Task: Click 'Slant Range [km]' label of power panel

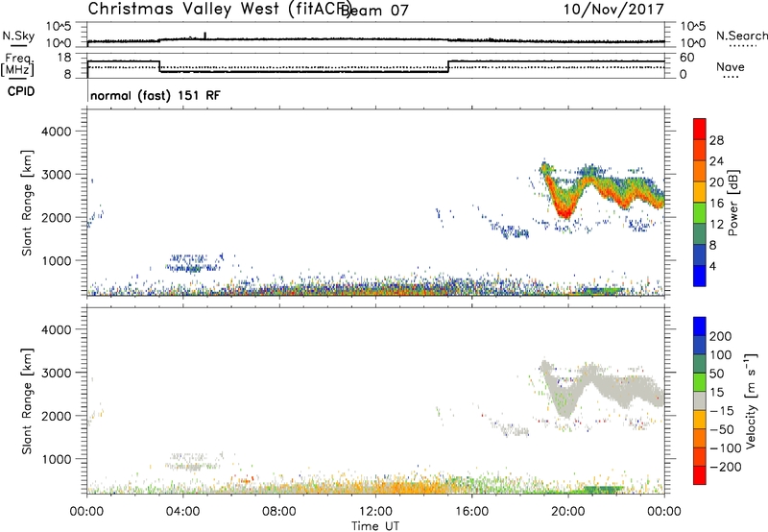Action: tap(27, 203)
